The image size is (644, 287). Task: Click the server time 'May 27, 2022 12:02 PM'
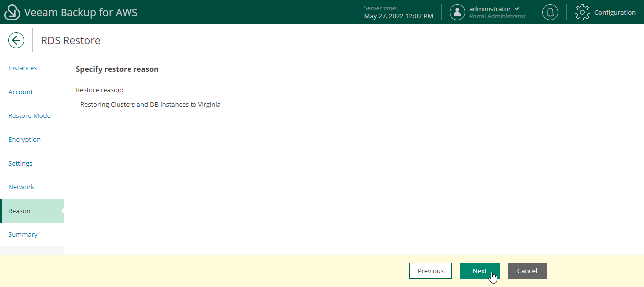pyautogui.click(x=398, y=16)
